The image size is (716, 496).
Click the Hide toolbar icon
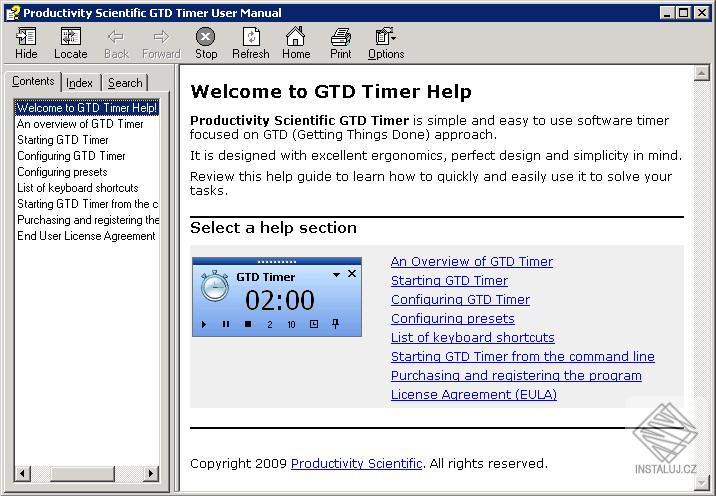[26, 37]
